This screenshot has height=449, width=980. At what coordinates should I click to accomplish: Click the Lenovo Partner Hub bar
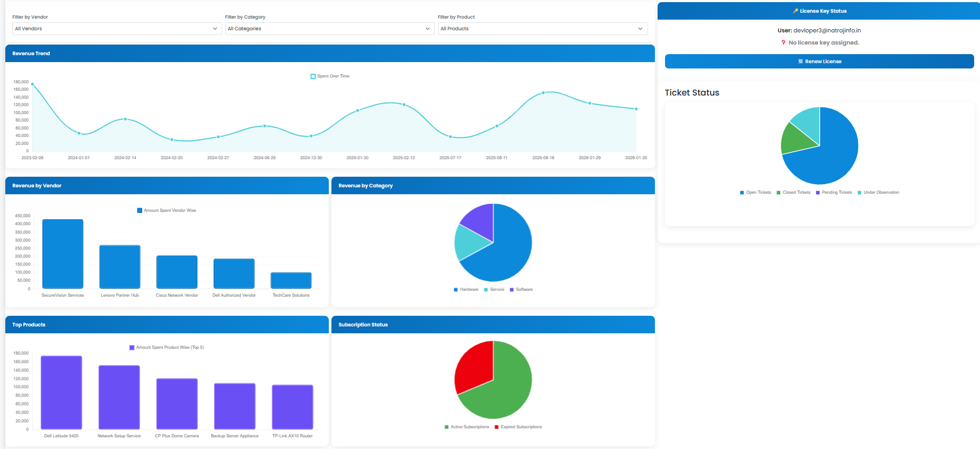tap(120, 267)
